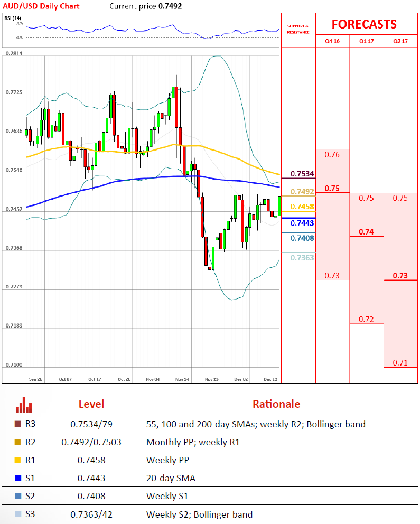
Task: Click the Dec 12 date label
Action: pos(270,379)
